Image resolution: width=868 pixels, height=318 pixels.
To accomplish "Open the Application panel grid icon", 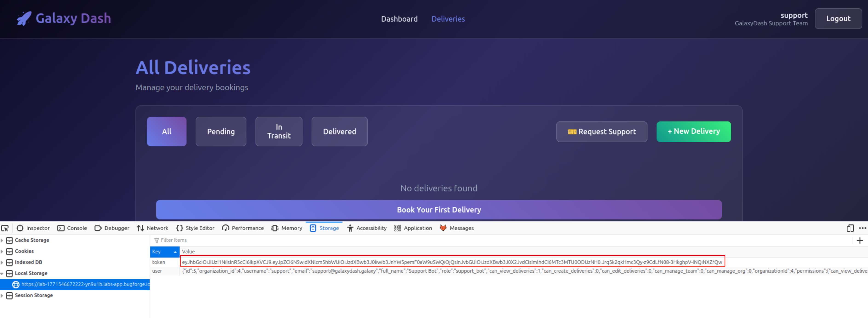I will click(x=397, y=228).
